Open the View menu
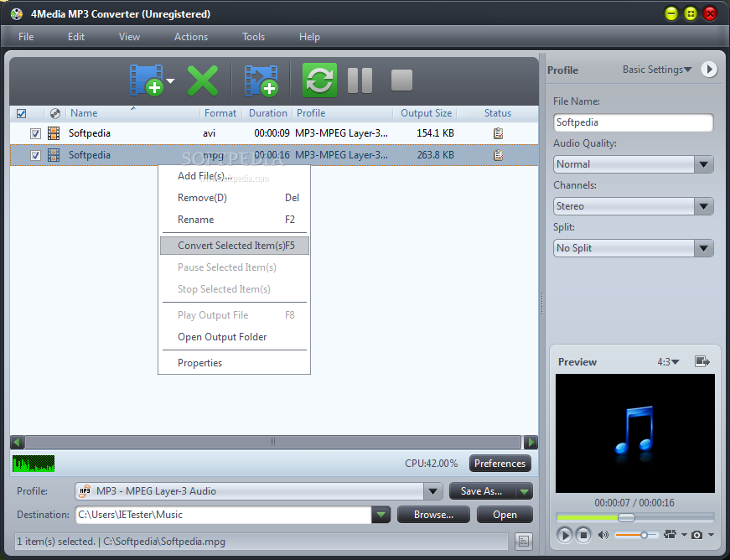The width and height of the screenshot is (730, 560). (129, 37)
